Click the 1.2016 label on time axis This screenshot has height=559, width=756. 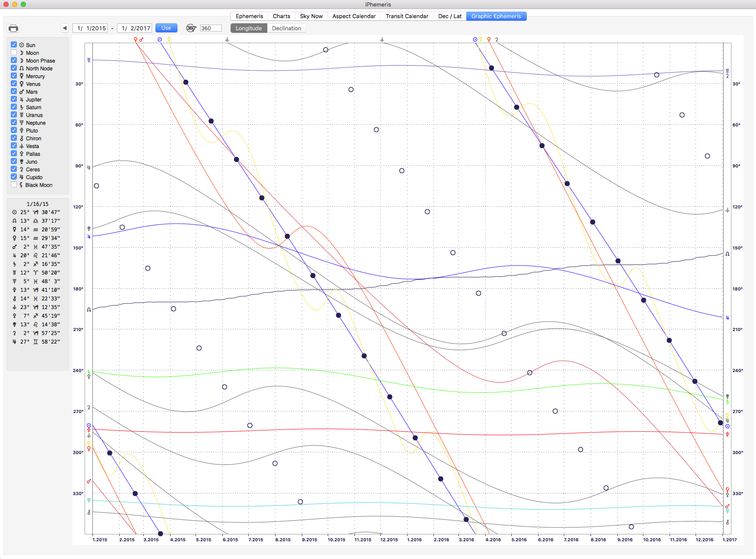tap(414, 540)
